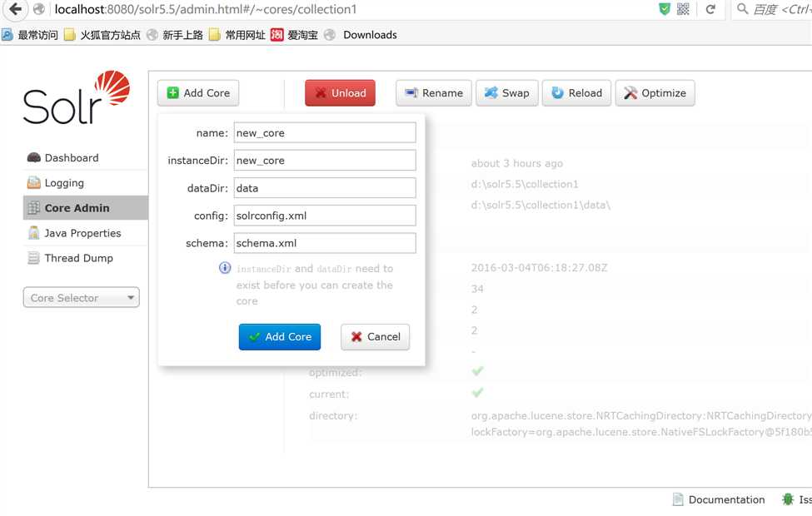Open the Downloads bookmark
This screenshot has height=516, width=812.
370,35
